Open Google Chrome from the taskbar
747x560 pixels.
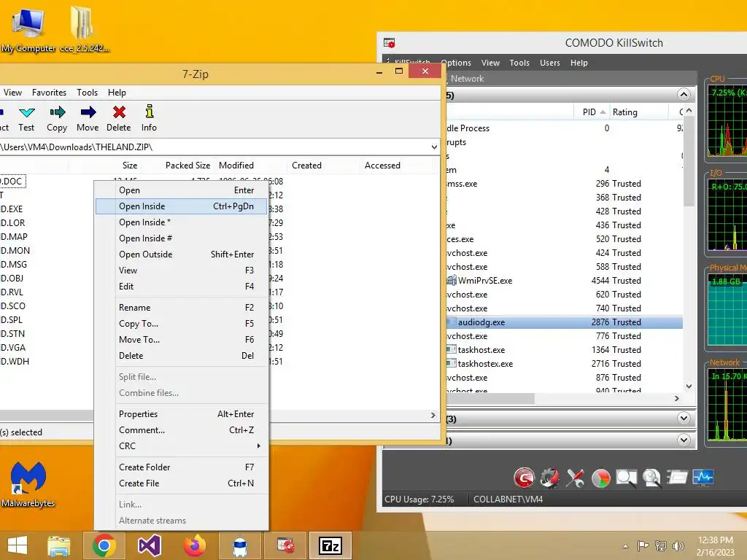(x=104, y=545)
